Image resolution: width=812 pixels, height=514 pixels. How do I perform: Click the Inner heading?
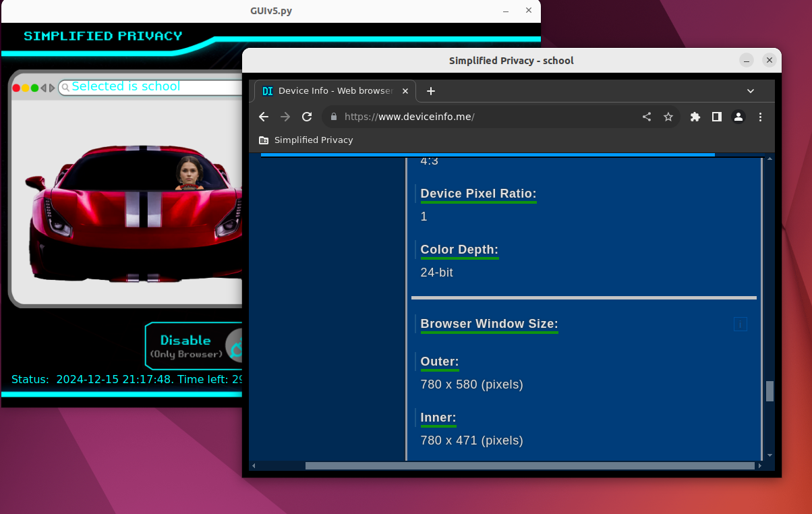coord(438,418)
